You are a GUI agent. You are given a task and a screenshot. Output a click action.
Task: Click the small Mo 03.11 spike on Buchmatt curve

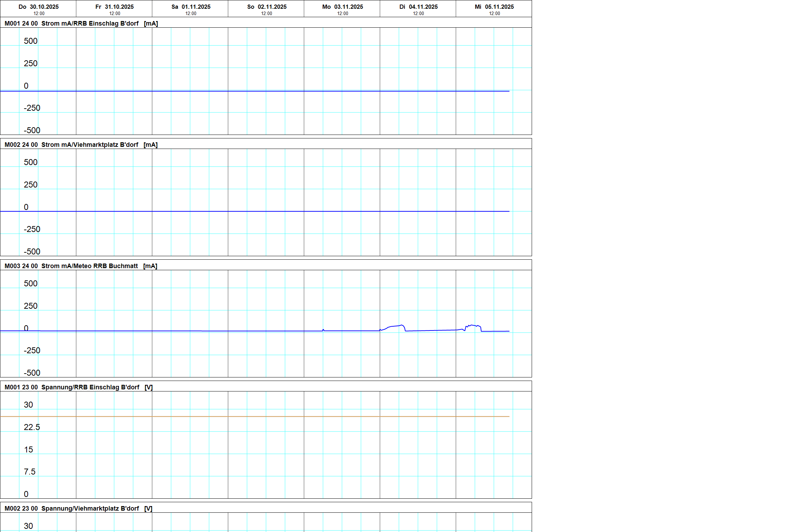[x=323, y=330]
